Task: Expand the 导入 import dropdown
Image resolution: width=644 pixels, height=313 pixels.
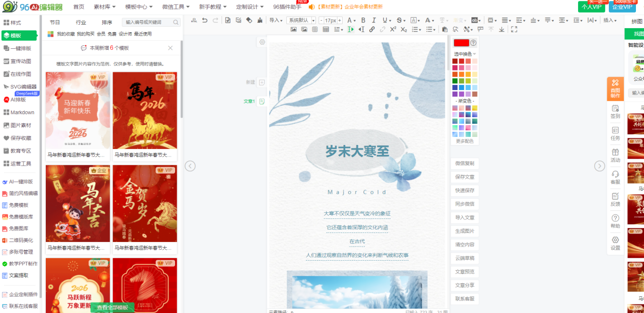Action: coord(276,20)
